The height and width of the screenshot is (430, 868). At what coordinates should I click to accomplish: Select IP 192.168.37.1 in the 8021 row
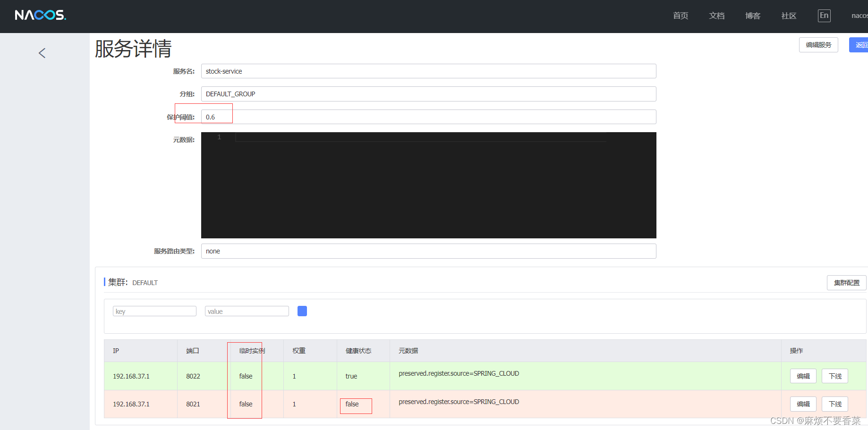[x=131, y=404]
